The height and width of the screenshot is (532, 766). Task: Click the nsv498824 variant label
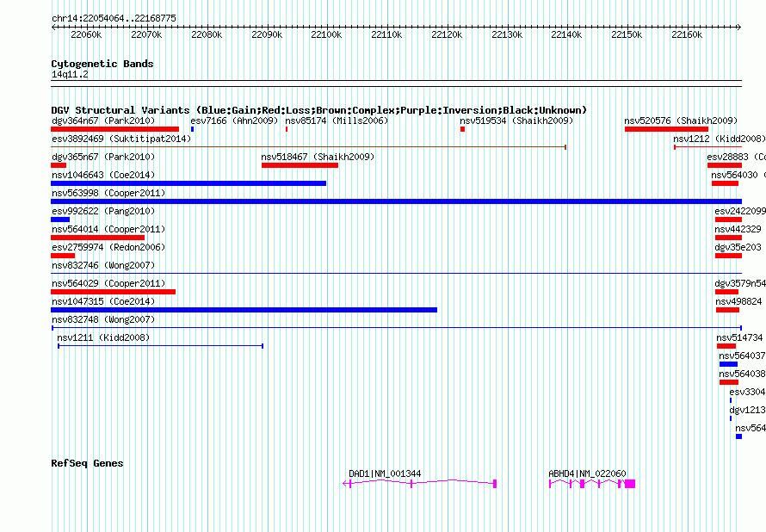pyautogui.click(x=738, y=301)
